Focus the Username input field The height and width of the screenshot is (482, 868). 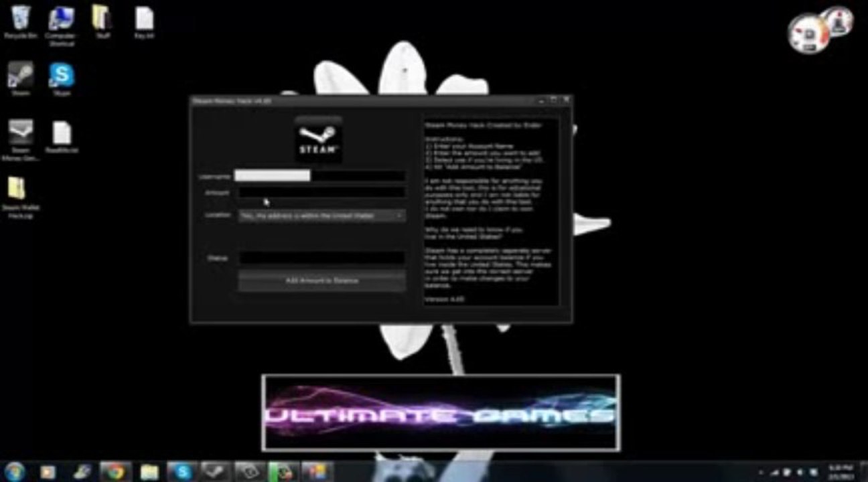click(319, 176)
